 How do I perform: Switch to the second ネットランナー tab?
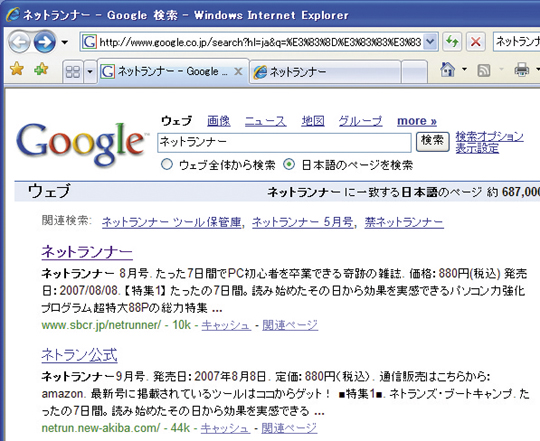(325, 72)
